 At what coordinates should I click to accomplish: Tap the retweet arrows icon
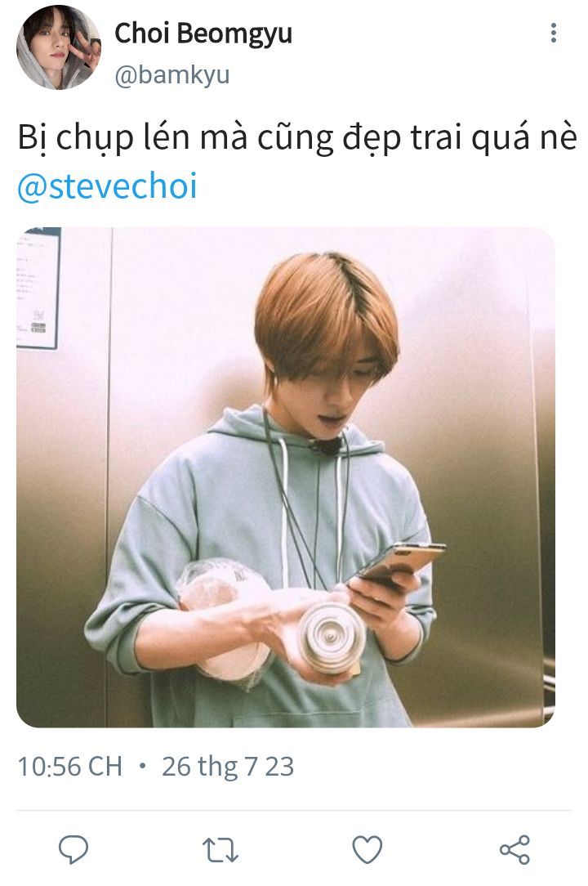click(x=220, y=850)
